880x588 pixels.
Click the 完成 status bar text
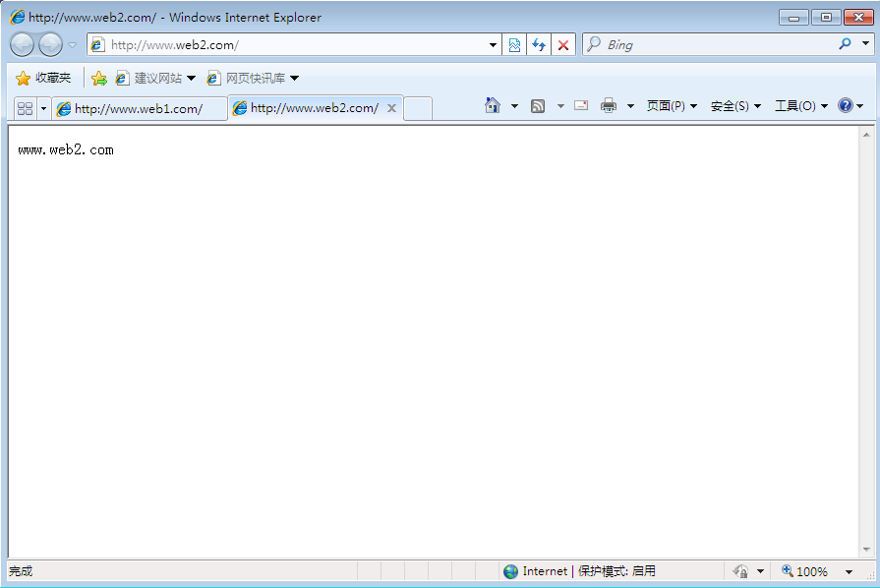pos(21,571)
